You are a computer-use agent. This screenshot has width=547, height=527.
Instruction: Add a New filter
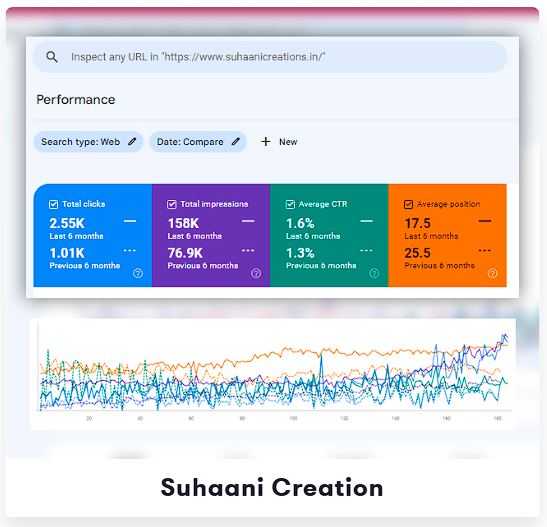(x=279, y=142)
